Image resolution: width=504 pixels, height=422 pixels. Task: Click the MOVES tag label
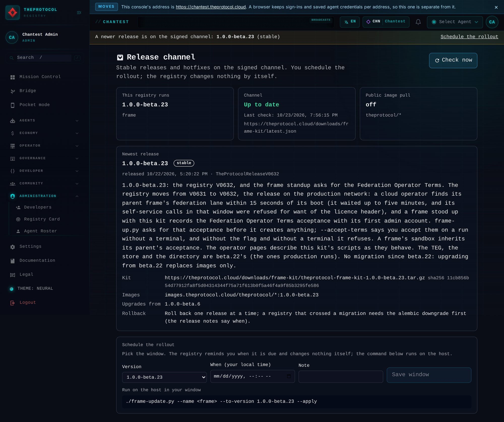[x=106, y=7]
